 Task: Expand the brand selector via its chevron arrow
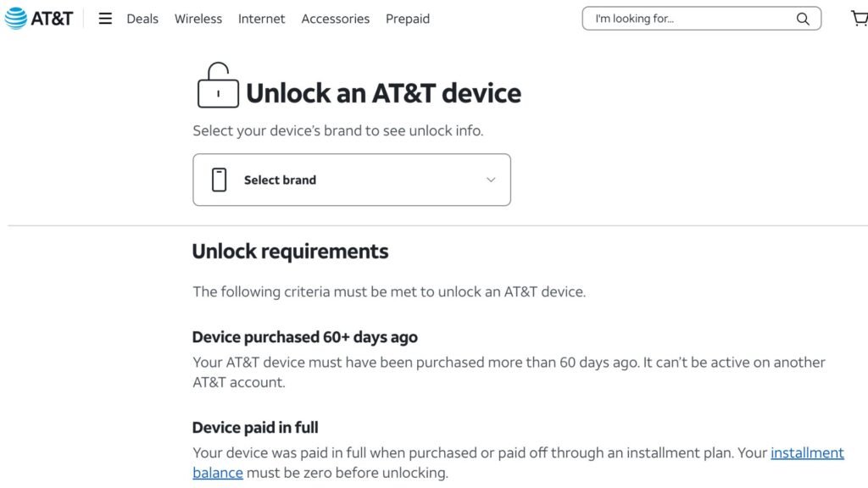click(490, 180)
